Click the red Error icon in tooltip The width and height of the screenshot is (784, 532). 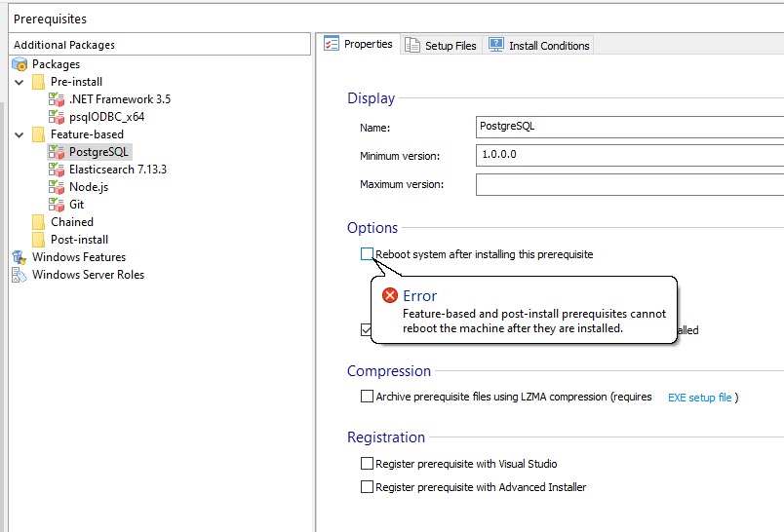[390, 295]
